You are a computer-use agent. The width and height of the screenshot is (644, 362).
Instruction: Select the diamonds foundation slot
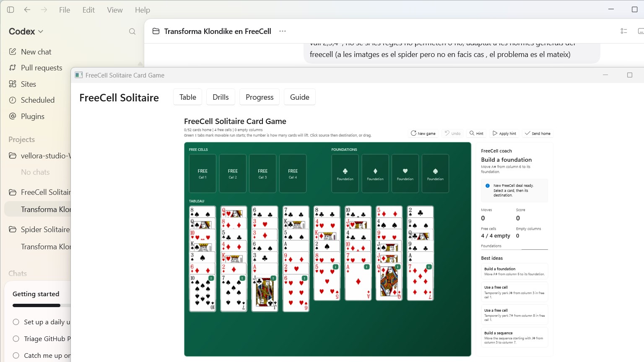(x=375, y=173)
